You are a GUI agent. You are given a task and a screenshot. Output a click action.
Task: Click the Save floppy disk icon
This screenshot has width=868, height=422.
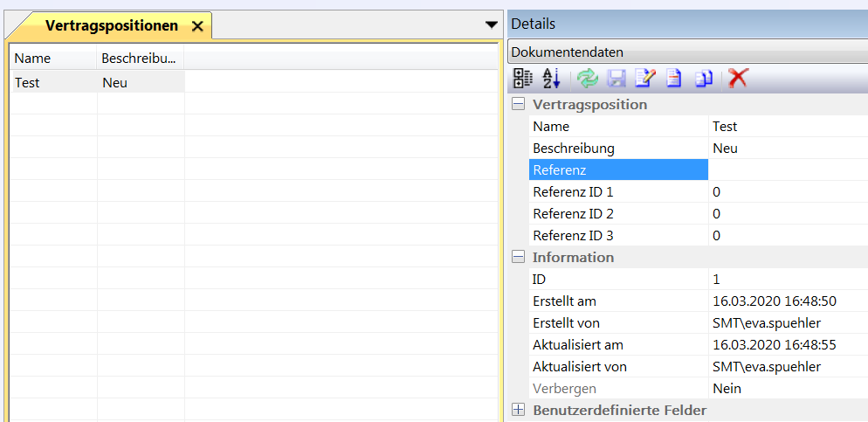tap(617, 79)
